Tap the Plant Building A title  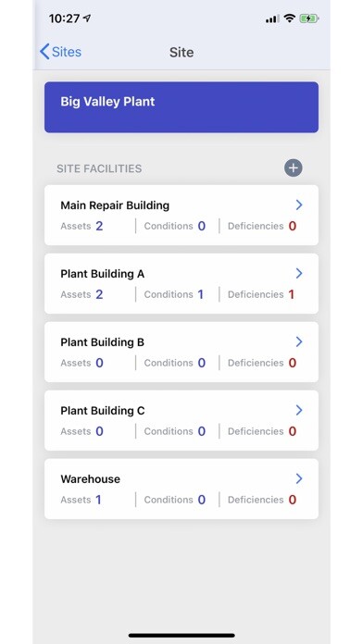pos(103,274)
